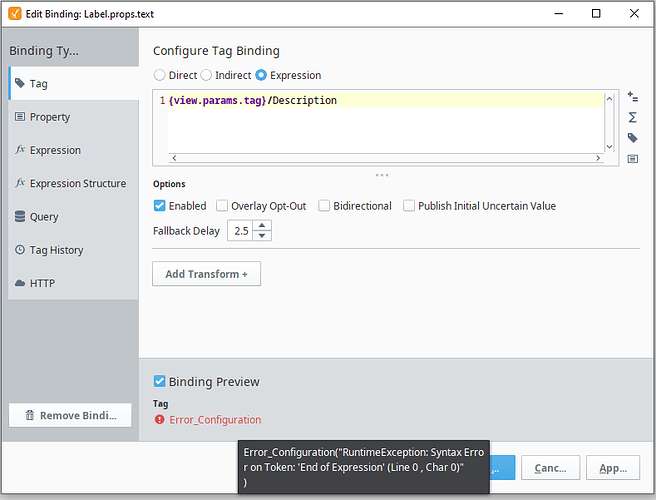The width and height of the screenshot is (656, 500).
Task: Click the Fallback Delay input field
Action: coord(240,231)
